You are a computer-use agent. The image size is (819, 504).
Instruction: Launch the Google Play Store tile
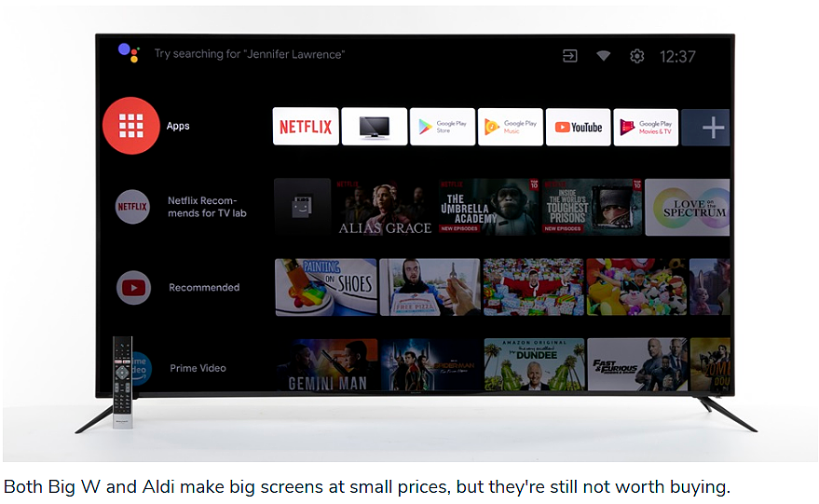pyautogui.click(x=443, y=127)
